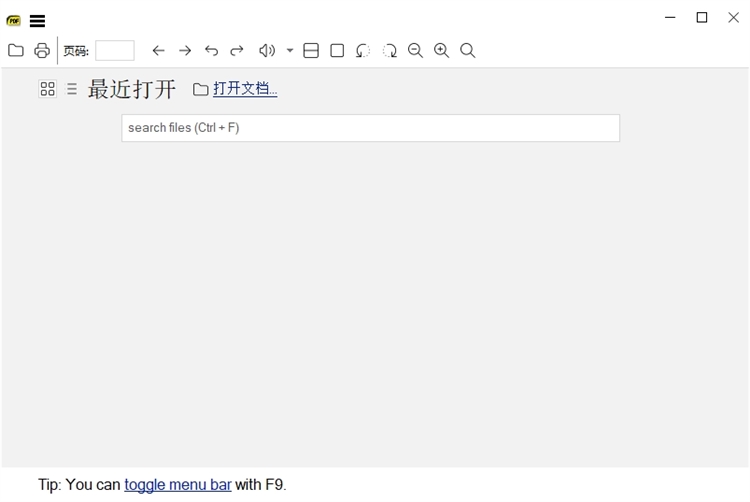Click the print icon
Screen dimensions: 750x502
42,50
